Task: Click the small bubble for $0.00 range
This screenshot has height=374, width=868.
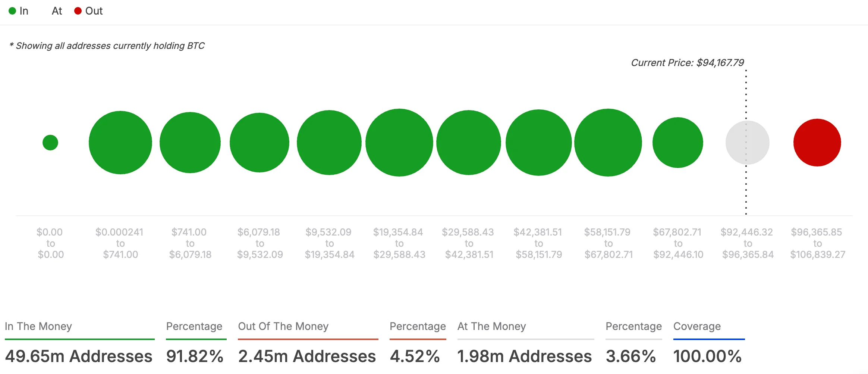Action: coord(50,142)
